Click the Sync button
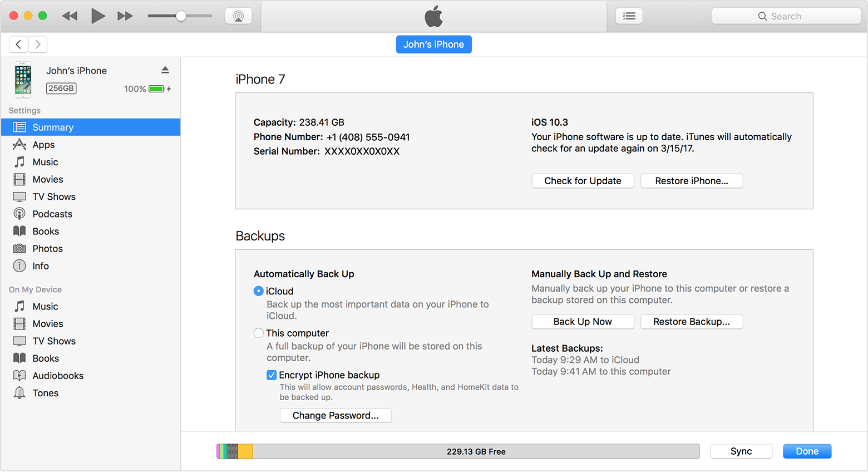The width and height of the screenshot is (868, 472). pyautogui.click(x=741, y=451)
